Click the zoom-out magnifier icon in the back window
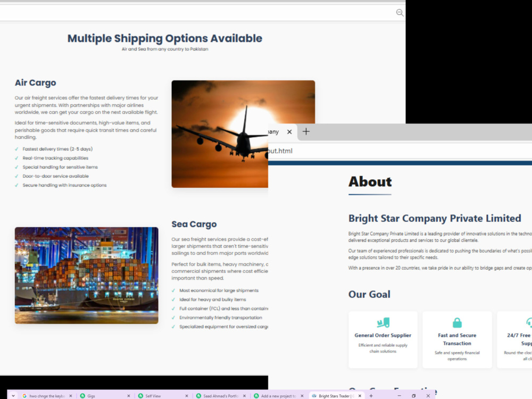 pos(400,13)
